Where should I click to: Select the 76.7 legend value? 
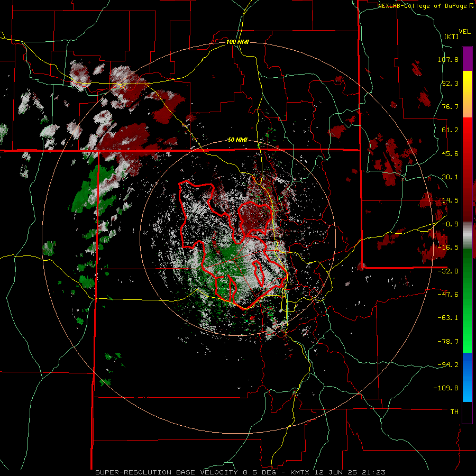(450, 106)
